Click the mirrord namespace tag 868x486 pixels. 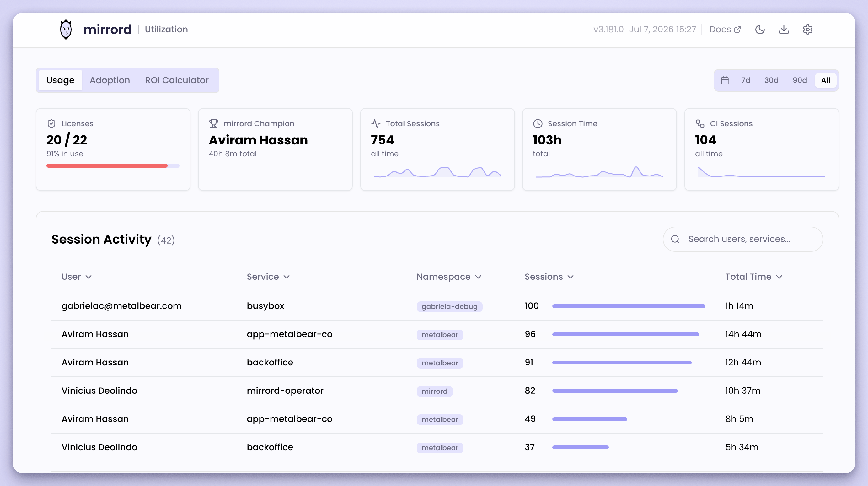pyautogui.click(x=434, y=391)
